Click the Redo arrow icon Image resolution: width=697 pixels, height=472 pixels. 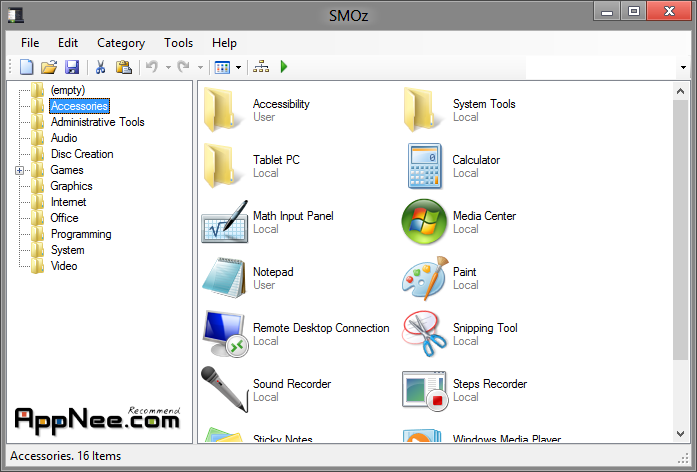[184, 67]
